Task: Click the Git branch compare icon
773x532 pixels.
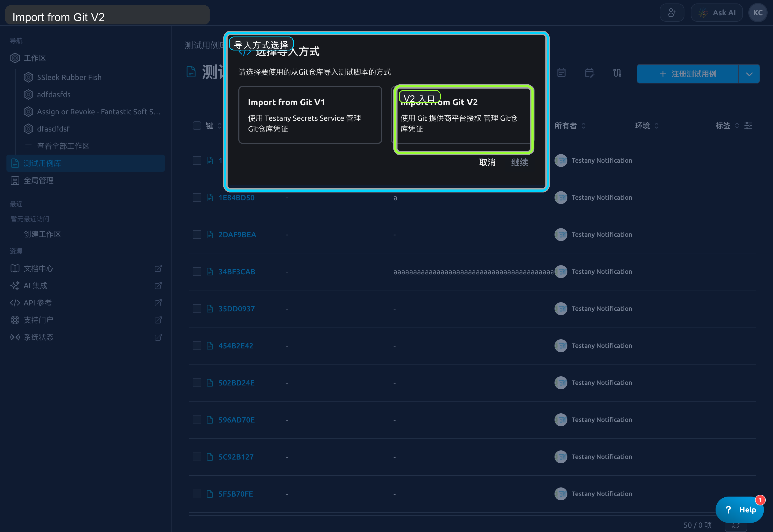Action: tap(617, 73)
